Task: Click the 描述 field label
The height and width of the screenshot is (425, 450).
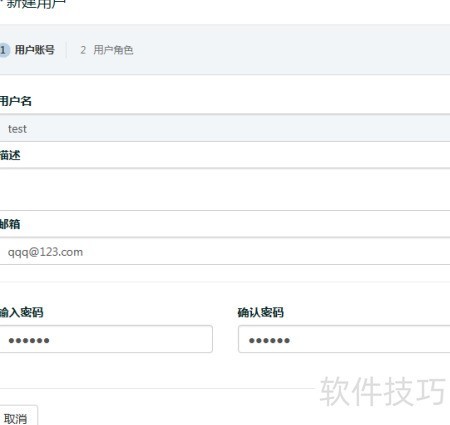Action: tap(10, 155)
